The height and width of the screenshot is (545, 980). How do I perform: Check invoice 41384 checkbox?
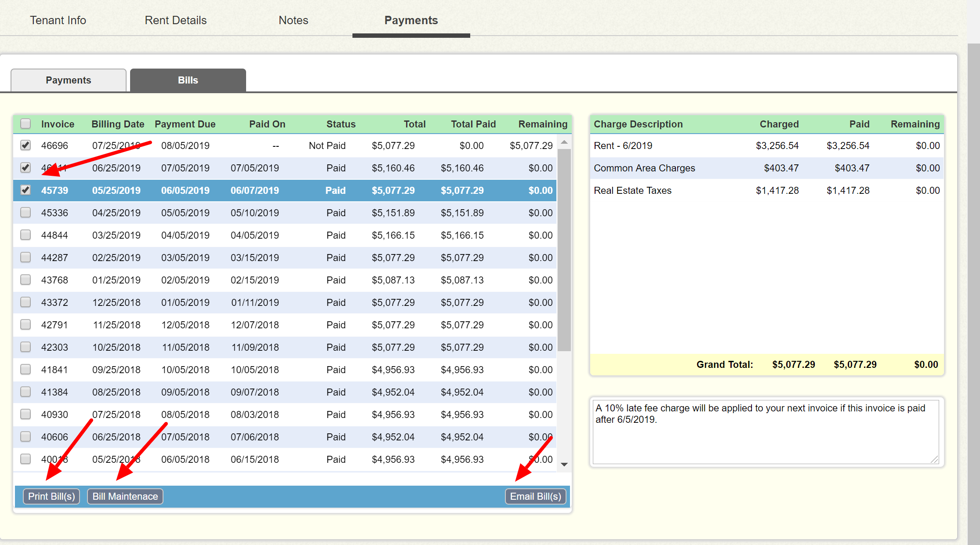pyautogui.click(x=25, y=392)
